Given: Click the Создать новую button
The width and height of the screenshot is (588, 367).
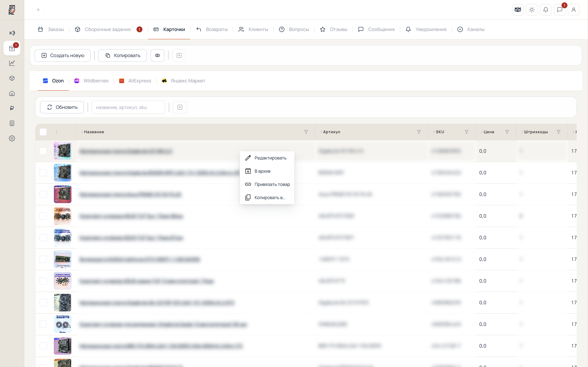Looking at the screenshot, I should coord(62,55).
